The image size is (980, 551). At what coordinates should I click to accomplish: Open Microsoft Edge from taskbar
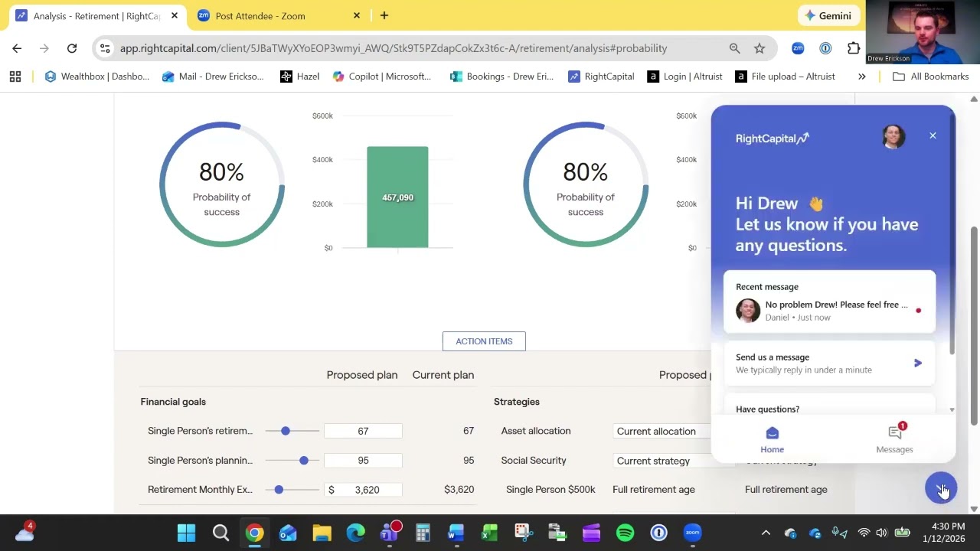click(x=355, y=533)
